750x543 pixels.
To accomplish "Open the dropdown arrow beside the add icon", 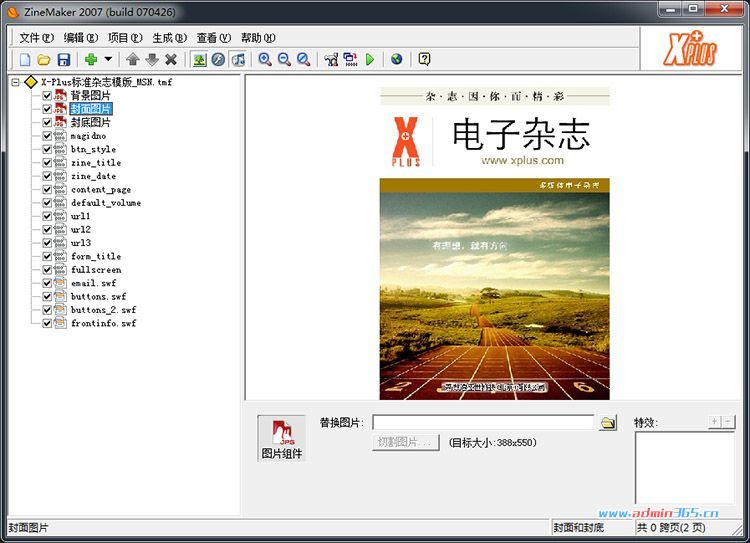I will click(x=108, y=59).
